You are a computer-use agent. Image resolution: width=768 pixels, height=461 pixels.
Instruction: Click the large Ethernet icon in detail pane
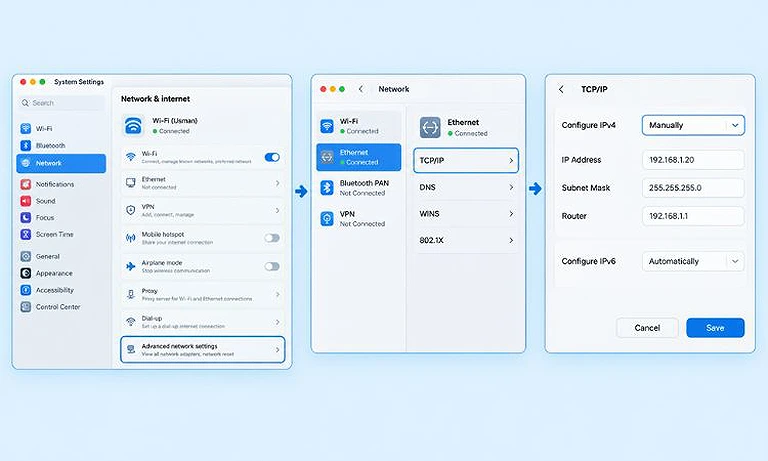tap(430, 127)
